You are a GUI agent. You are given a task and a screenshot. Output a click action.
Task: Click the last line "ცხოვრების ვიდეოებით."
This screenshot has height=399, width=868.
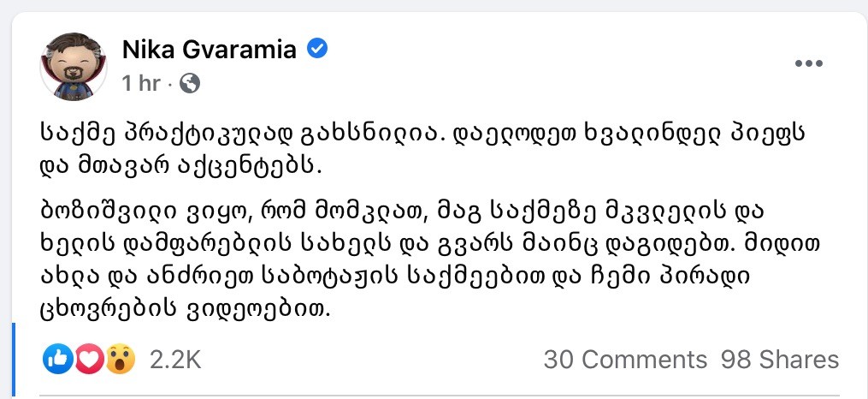pyautogui.click(x=185, y=312)
